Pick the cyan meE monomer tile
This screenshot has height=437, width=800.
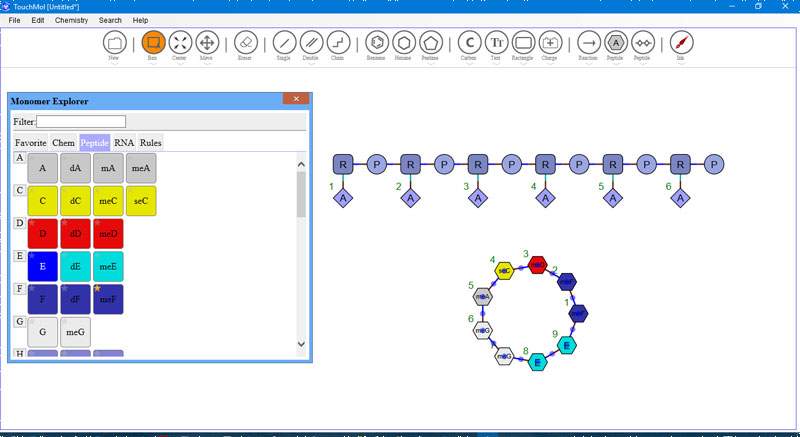pos(108,266)
